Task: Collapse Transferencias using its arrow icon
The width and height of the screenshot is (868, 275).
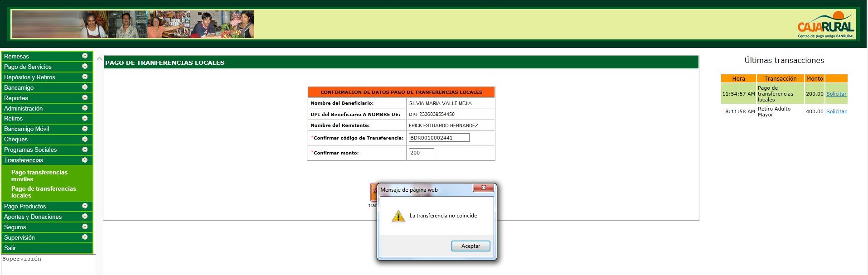Action: [85, 160]
